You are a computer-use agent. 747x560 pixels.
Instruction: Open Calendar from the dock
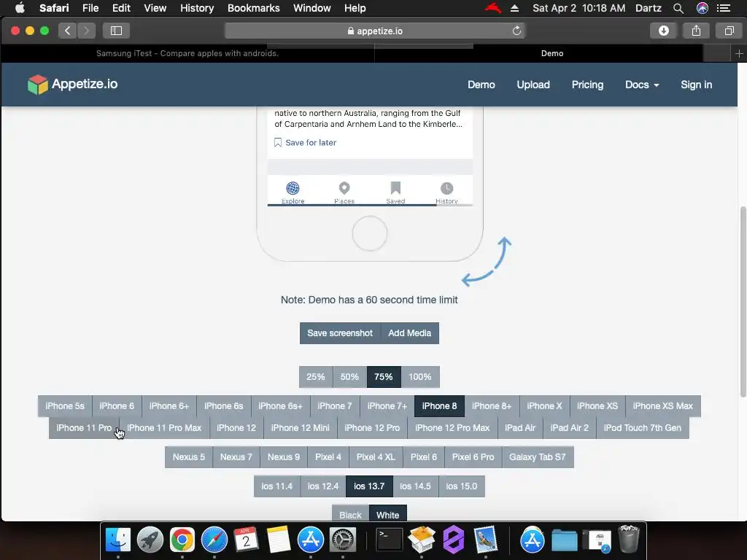click(x=247, y=540)
